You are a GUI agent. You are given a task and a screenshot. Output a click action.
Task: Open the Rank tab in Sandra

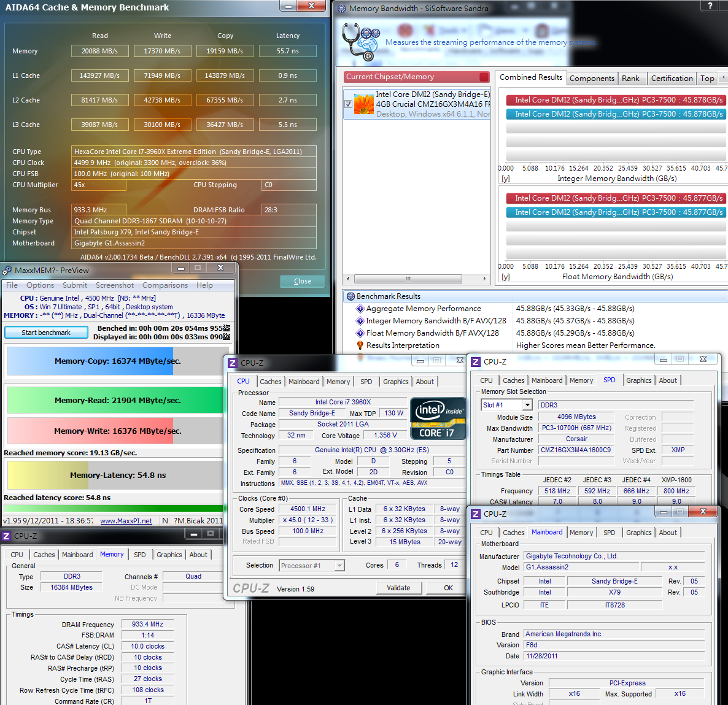630,79
